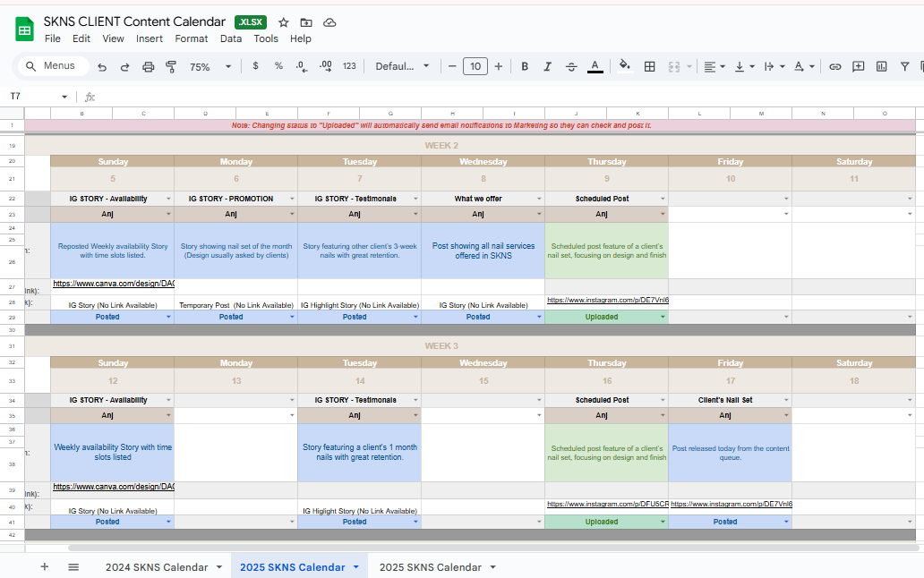Open Instagram link in Thursday Week 2

607,301
